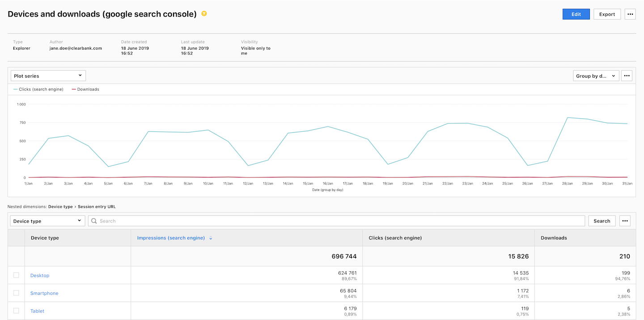The width and height of the screenshot is (644, 320).
Task: Tick the Desktop row checkbox
Action: tap(16, 275)
